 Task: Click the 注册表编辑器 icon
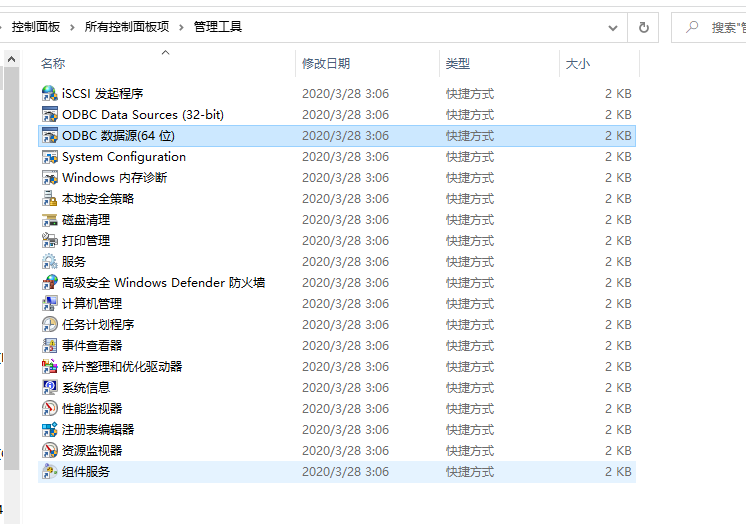pos(49,430)
